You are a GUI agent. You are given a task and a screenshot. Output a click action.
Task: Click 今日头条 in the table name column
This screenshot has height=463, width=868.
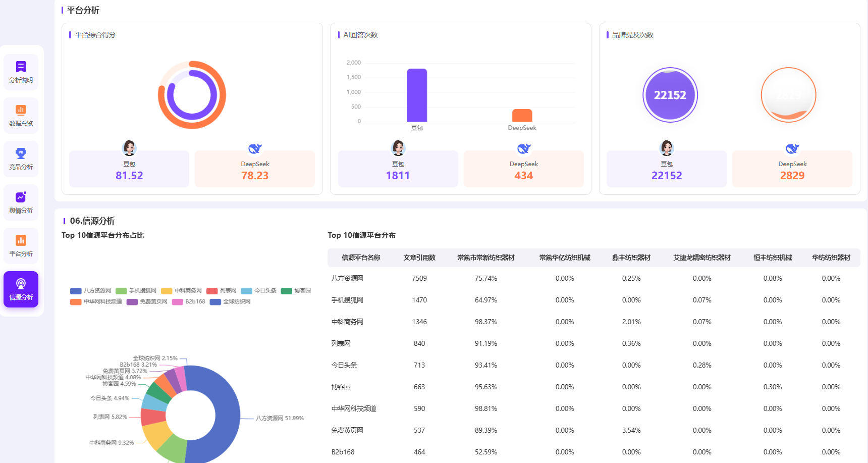(344, 366)
